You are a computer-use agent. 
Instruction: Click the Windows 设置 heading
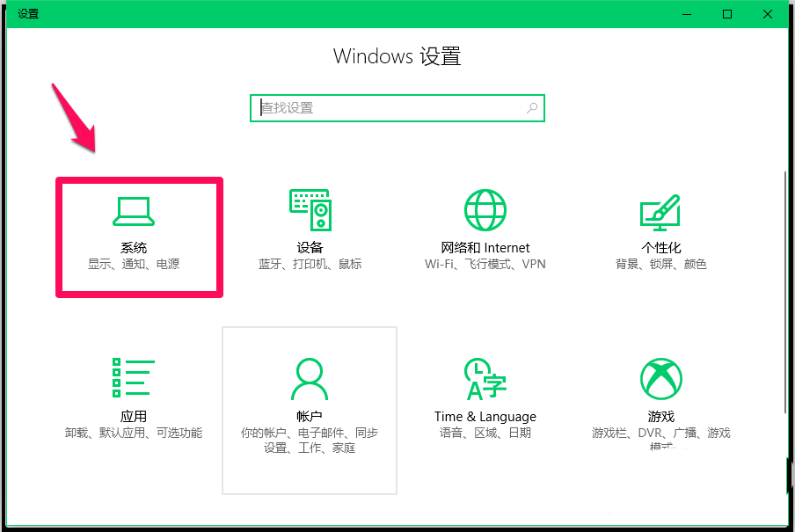pos(397,55)
